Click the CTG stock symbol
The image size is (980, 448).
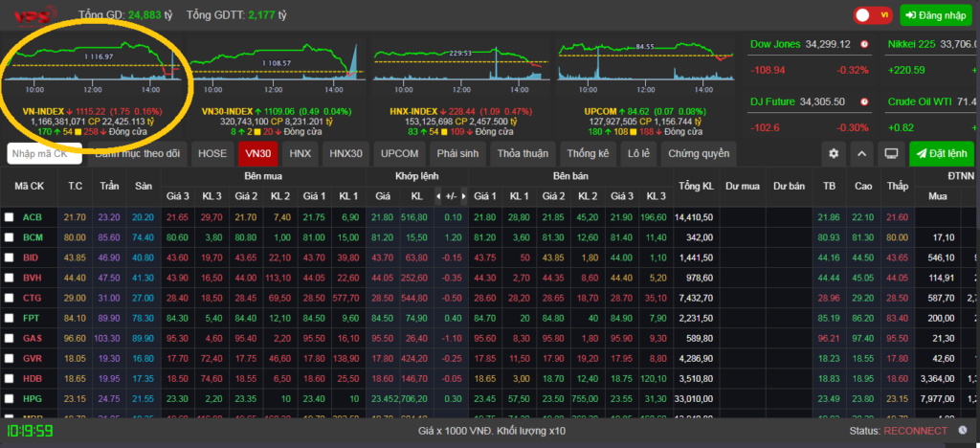pyautogui.click(x=32, y=298)
